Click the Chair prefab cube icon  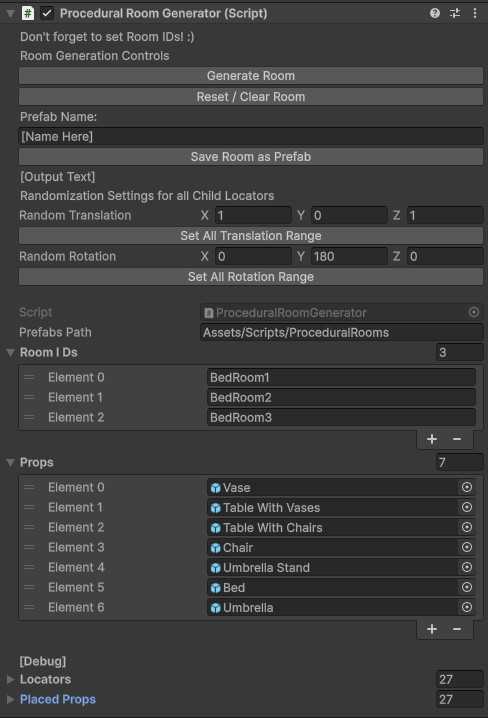(215, 548)
